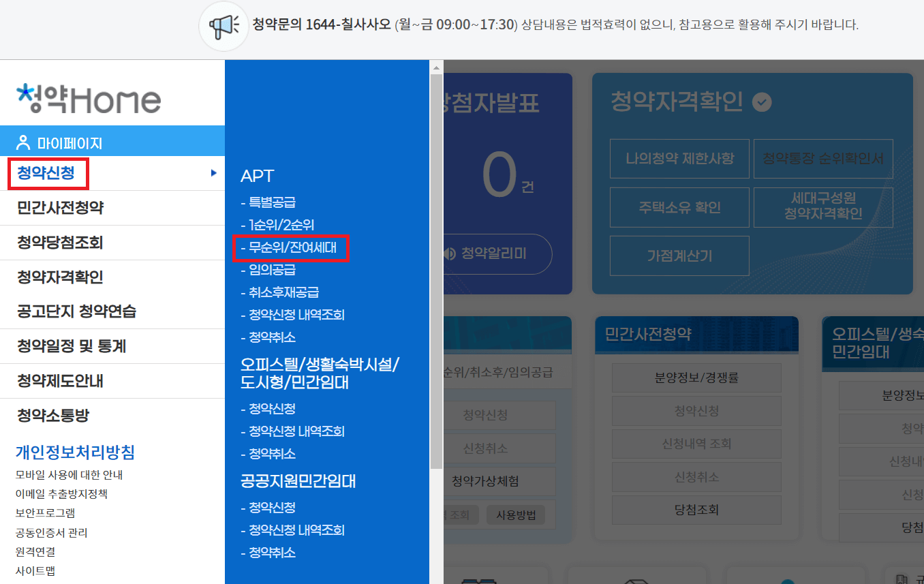Select 특별공급 under APT
The height and width of the screenshot is (584, 924).
[268, 202]
